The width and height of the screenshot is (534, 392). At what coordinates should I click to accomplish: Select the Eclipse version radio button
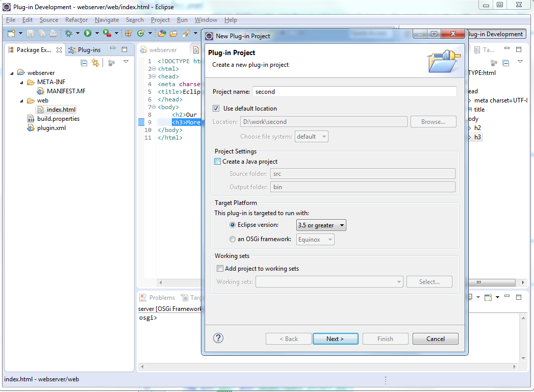pyautogui.click(x=232, y=225)
